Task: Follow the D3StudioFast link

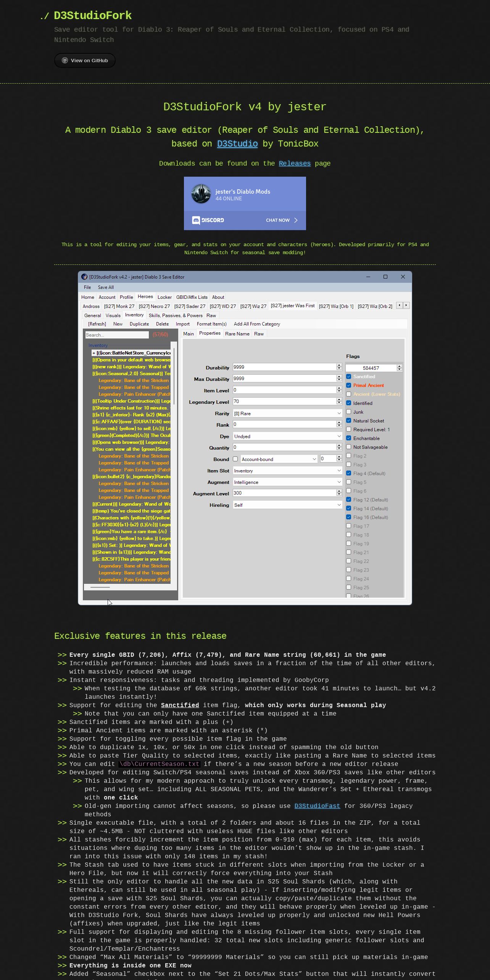Action: coord(317,806)
